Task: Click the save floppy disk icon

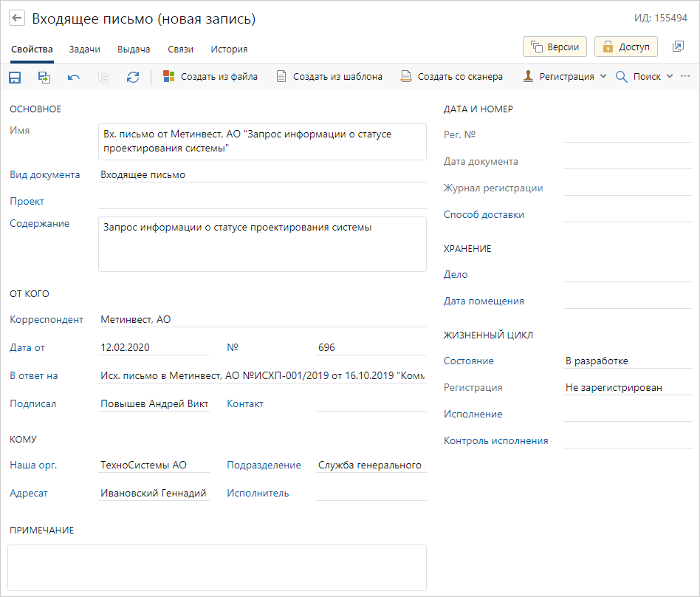Action: point(15,77)
